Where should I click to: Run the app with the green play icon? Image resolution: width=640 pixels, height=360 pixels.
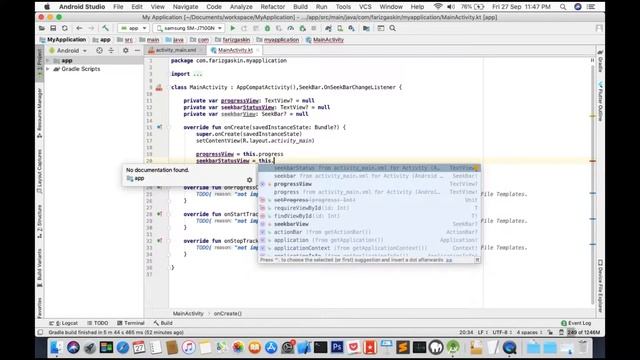233,28
